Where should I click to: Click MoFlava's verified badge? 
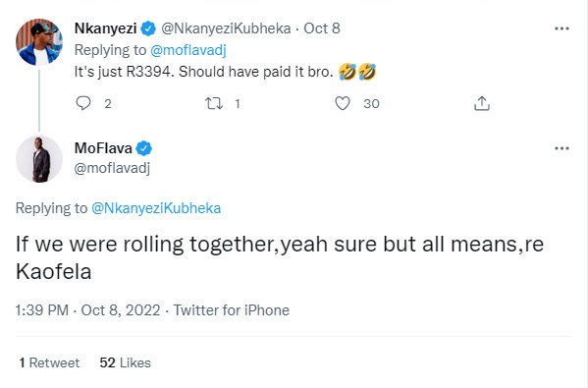(144, 148)
